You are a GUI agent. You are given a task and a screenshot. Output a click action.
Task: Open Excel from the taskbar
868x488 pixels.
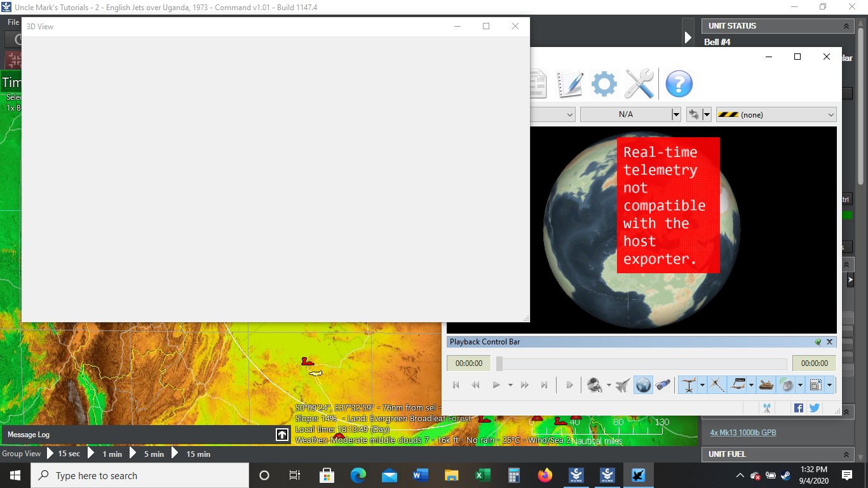pos(482,475)
